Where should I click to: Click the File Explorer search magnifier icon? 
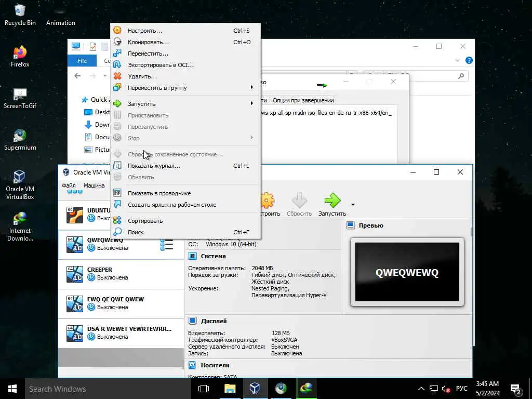click(461, 76)
